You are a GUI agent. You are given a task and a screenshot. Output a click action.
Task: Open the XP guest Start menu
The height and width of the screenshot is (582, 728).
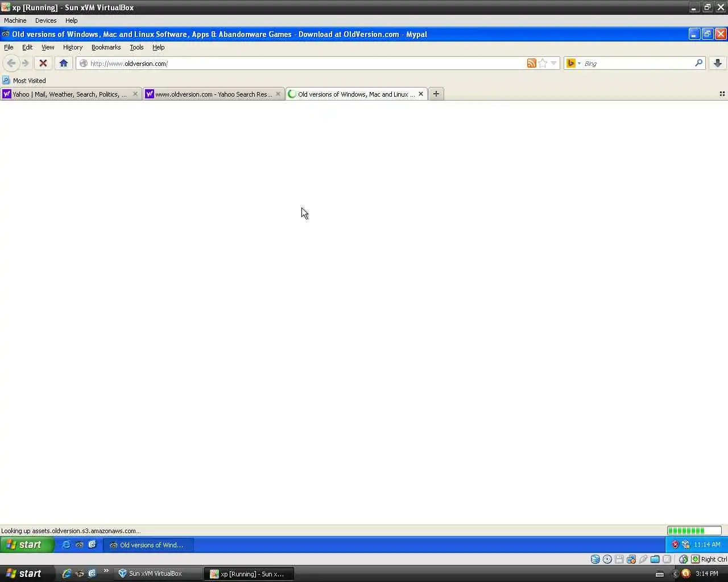click(x=27, y=544)
